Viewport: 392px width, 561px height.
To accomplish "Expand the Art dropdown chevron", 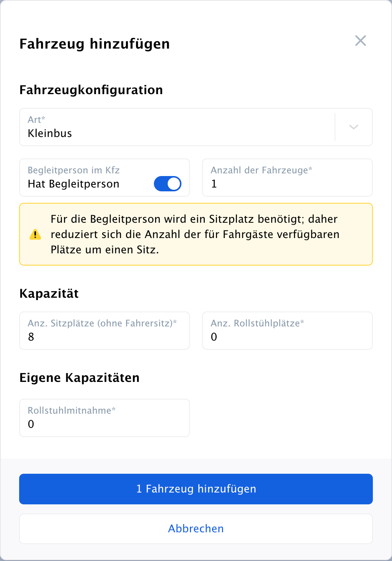I will (x=354, y=127).
